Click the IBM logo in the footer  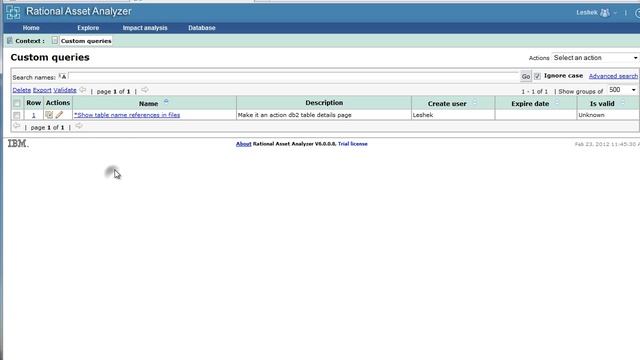(18, 144)
